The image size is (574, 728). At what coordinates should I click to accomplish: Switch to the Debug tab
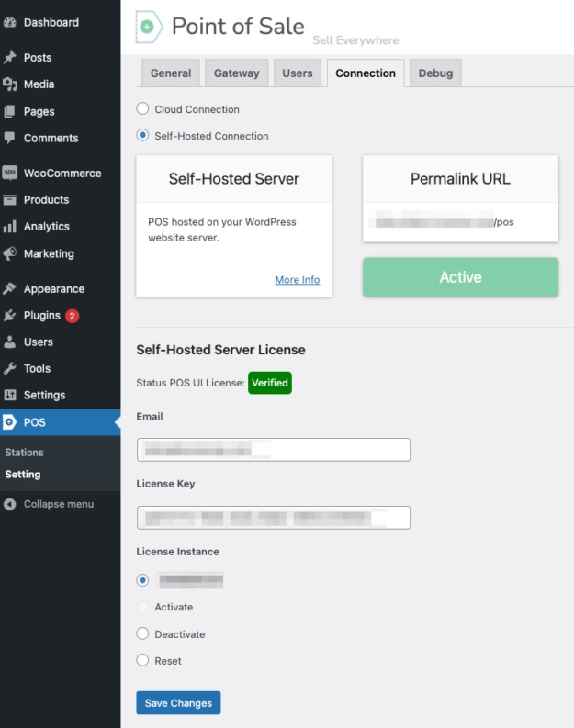[x=435, y=73]
